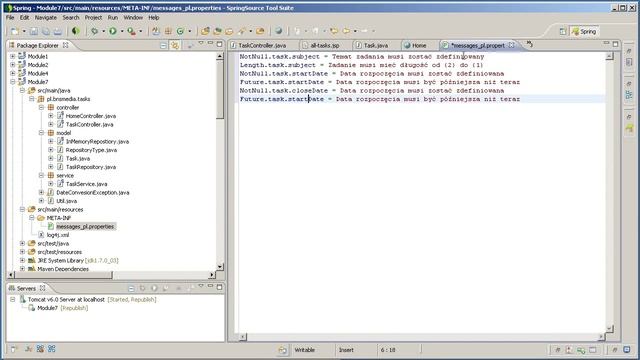Collapse the controller package

[41, 107]
